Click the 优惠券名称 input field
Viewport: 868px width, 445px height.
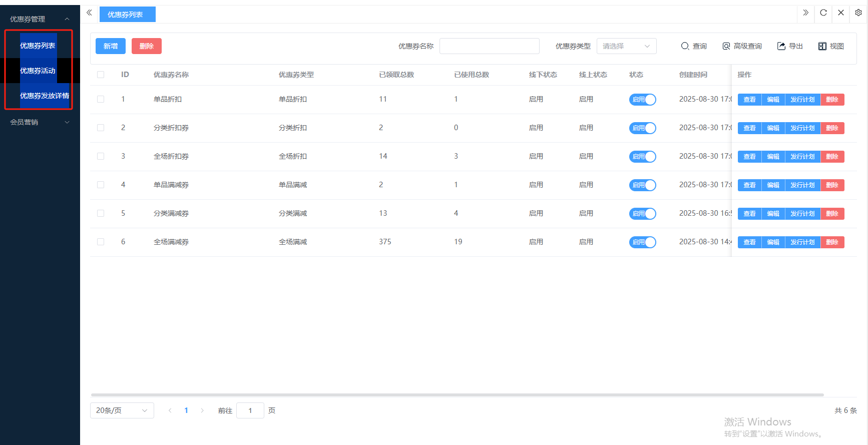point(489,46)
